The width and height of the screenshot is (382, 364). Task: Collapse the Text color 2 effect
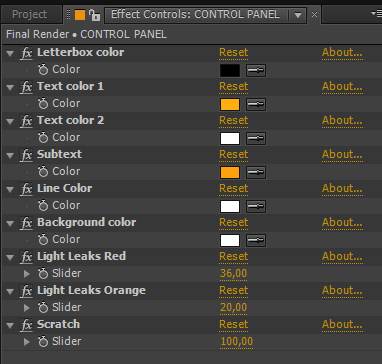[x=10, y=122]
